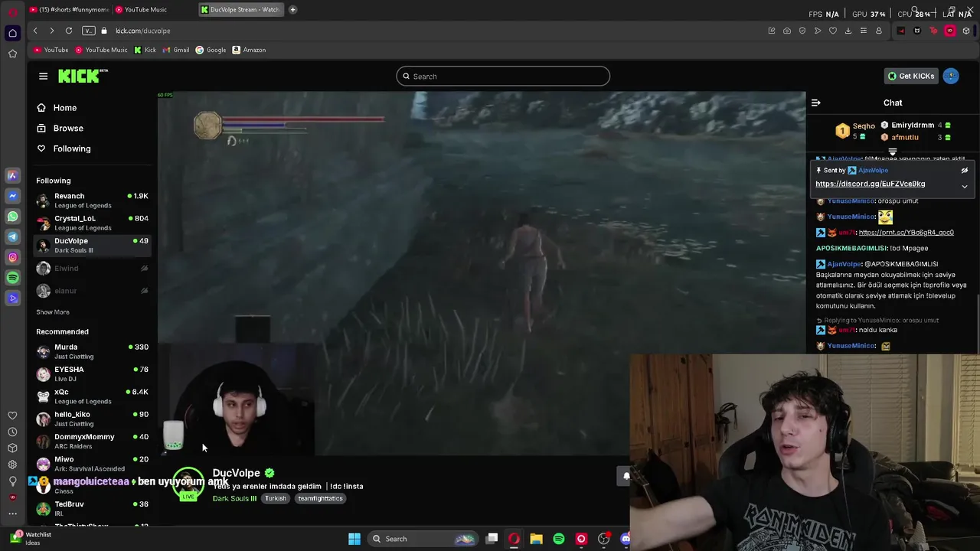Open the recommended hello_kiko channel
This screenshot has width=980, height=551.
point(92,419)
